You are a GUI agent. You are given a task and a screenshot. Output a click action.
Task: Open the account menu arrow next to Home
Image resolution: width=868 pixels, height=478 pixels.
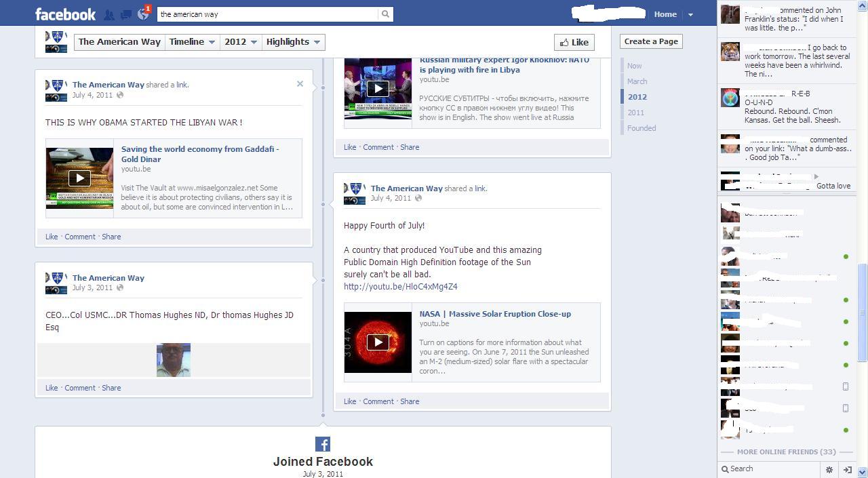pos(690,14)
